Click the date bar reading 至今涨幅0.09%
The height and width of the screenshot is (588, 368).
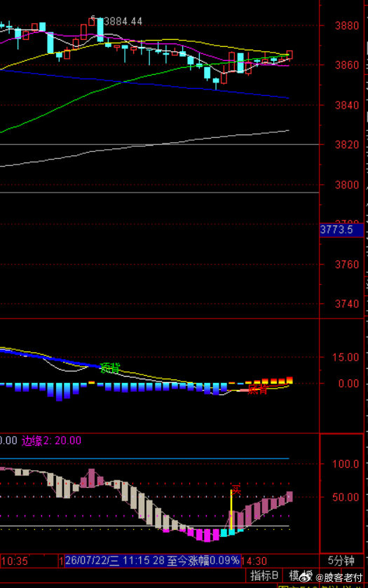tap(153, 561)
